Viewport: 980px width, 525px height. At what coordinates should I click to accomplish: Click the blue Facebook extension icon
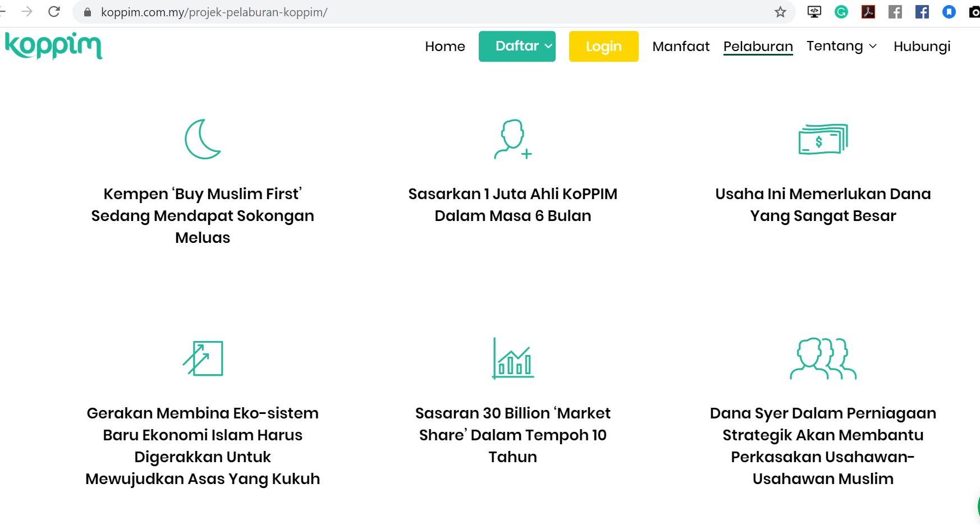coord(922,12)
